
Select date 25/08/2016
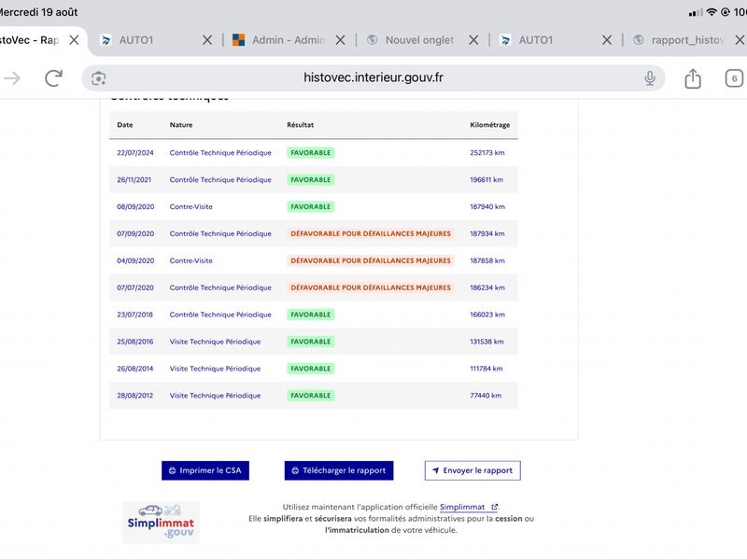tap(135, 342)
